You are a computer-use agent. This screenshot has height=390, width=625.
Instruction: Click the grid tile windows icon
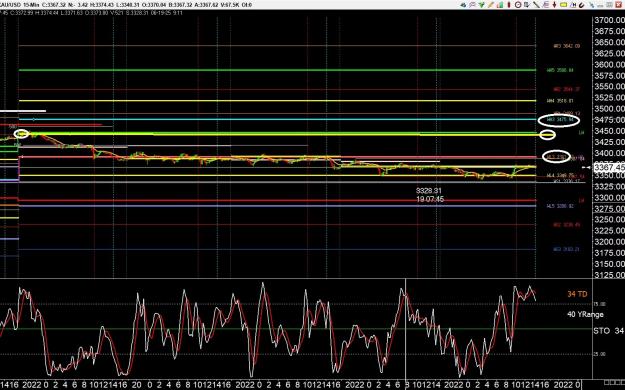click(x=610, y=4)
